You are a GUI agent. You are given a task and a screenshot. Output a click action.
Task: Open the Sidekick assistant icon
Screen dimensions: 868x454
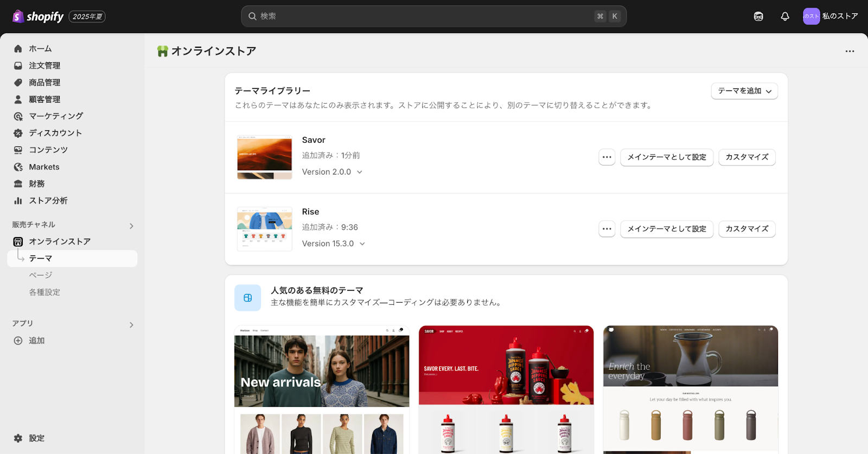pos(758,16)
